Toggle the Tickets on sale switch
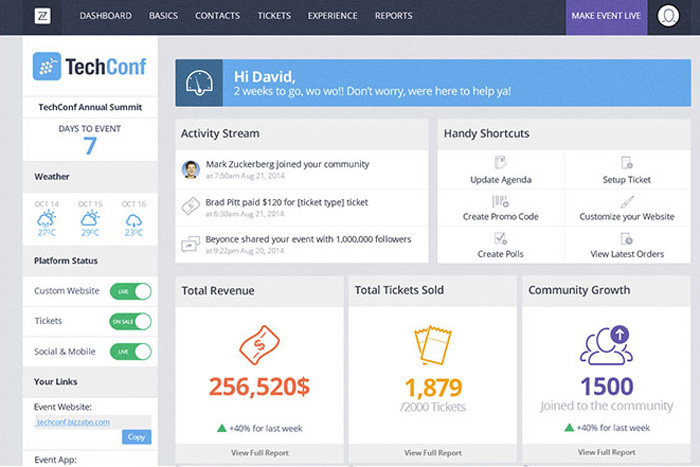The image size is (700, 467). click(130, 321)
